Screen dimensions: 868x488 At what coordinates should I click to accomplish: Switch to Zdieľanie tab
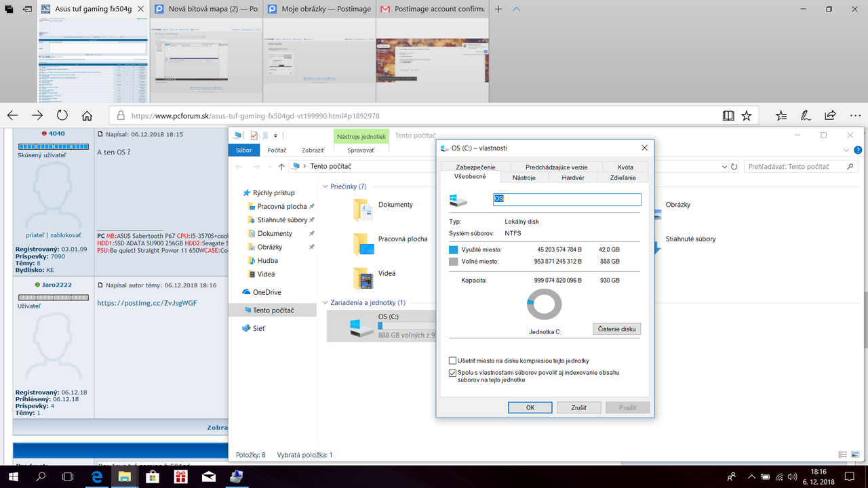pos(623,178)
